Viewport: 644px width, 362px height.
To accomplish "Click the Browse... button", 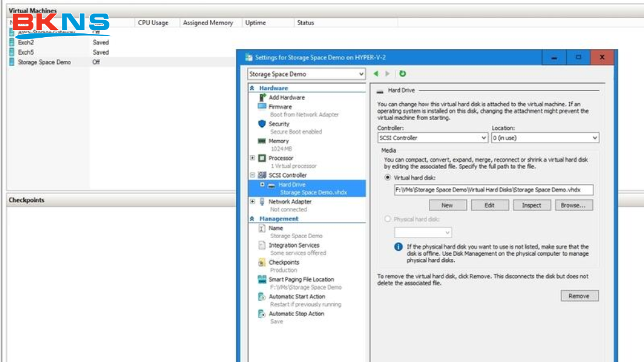I will pos(573,205).
